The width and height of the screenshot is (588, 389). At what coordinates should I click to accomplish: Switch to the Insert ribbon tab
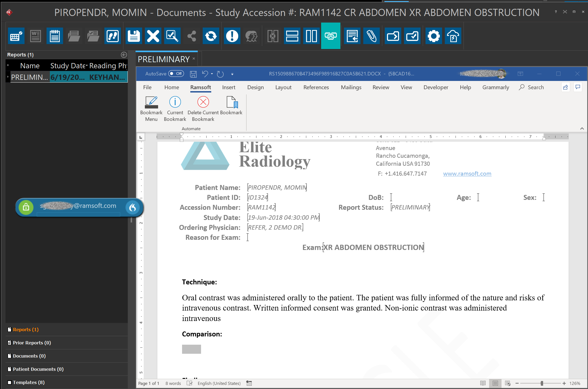229,87
